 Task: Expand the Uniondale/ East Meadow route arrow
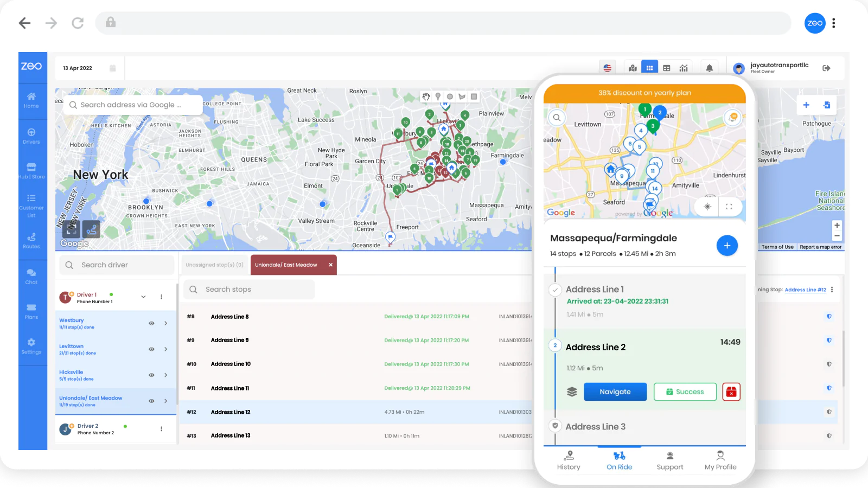point(166,401)
